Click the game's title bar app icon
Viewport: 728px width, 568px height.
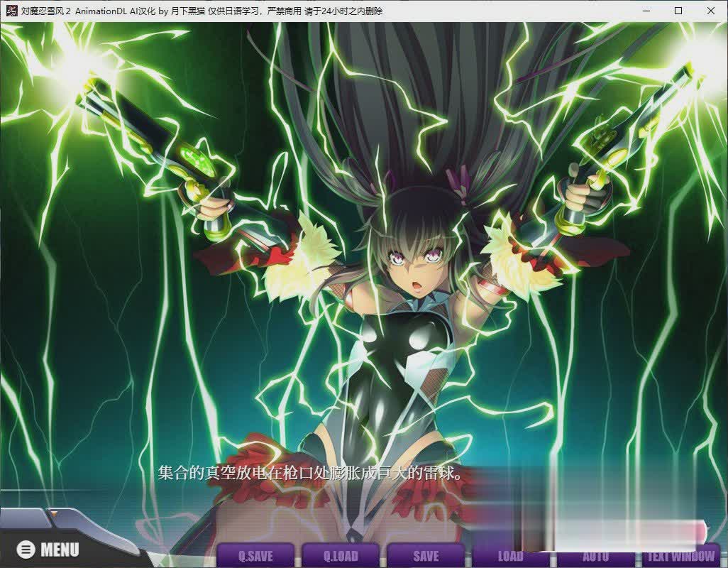click(10, 11)
